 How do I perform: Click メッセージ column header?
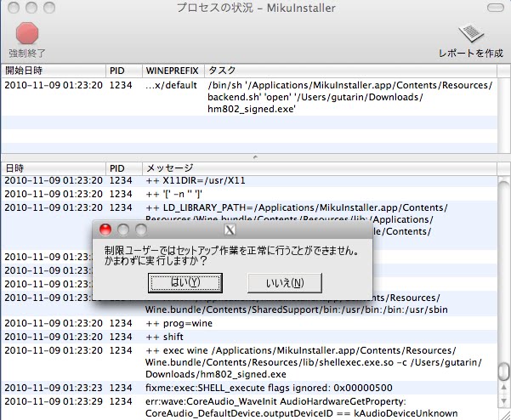320,168
